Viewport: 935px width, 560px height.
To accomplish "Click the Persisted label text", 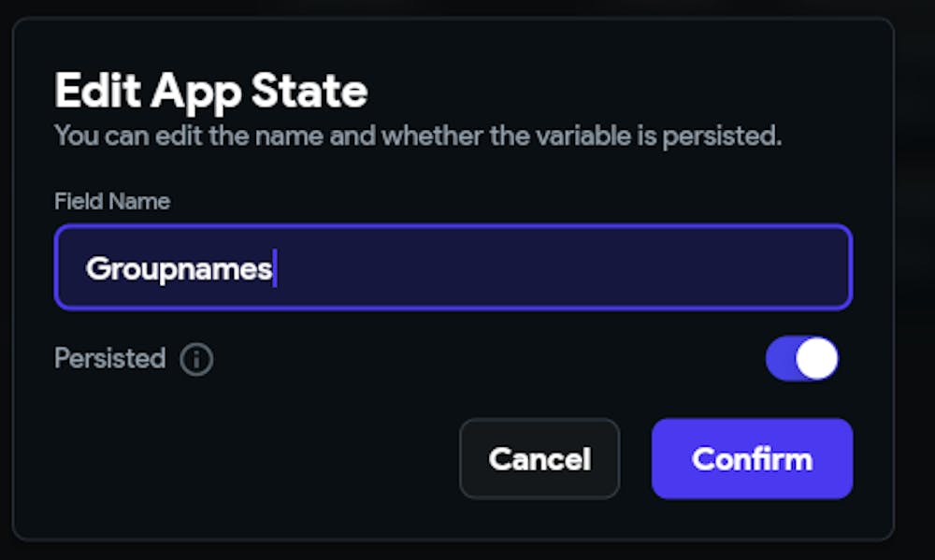I will click(109, 359).
